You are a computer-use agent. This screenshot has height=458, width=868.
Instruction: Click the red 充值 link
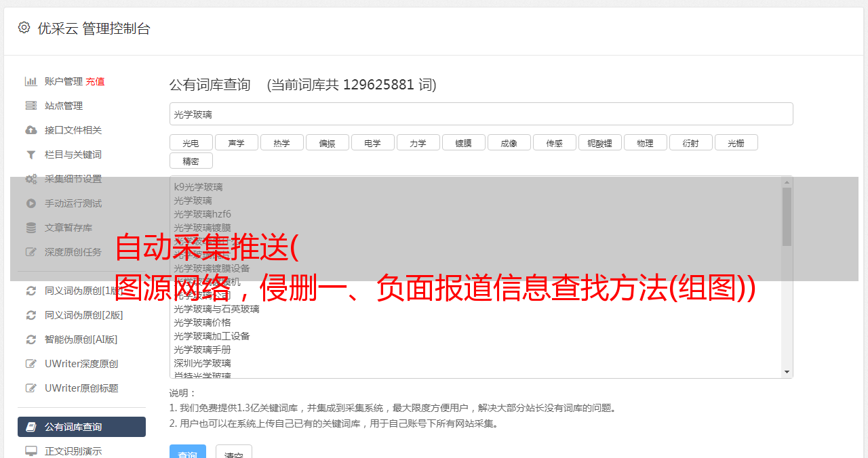[95, 81]
